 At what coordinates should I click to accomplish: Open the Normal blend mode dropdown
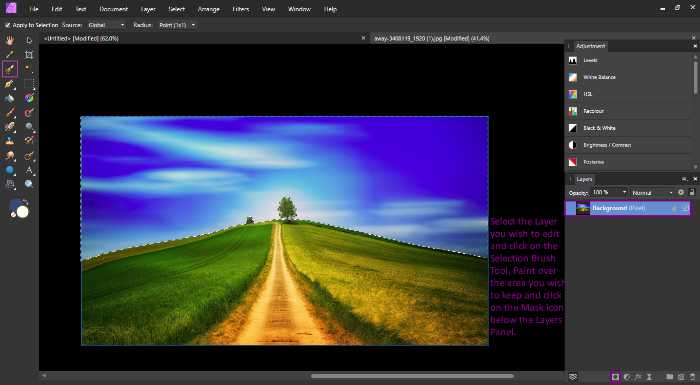pos(652,192)
